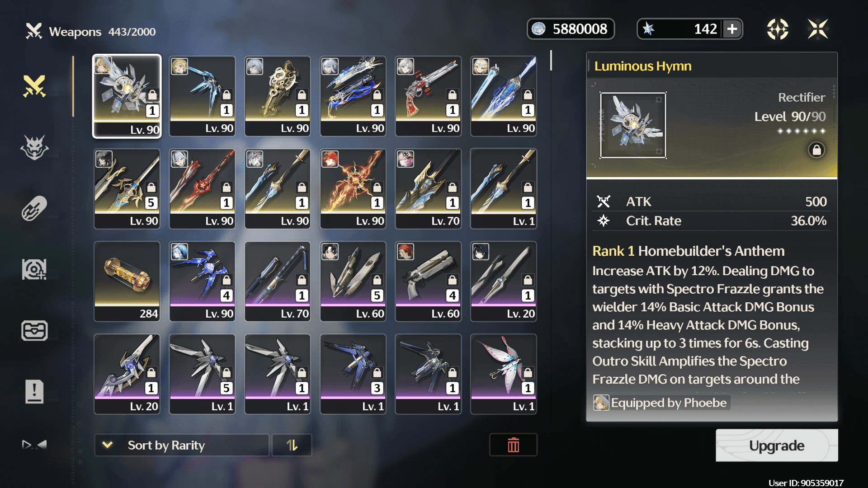
Task: Open the target-shaped icon in top bar
Action: point(778,29)
